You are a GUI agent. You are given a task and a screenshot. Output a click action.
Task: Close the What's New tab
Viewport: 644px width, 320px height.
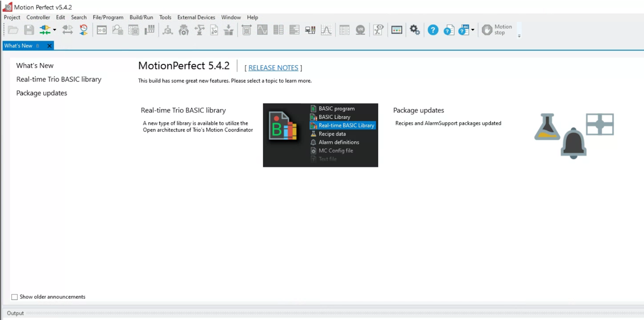pos(49,46)
